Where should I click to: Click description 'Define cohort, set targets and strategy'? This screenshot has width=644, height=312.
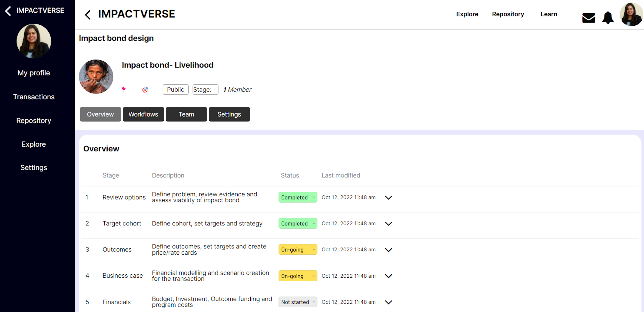[x=207, y=223]
